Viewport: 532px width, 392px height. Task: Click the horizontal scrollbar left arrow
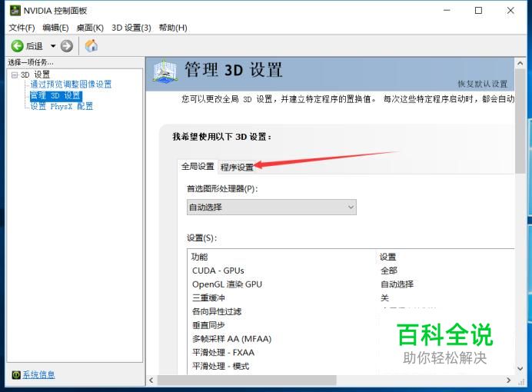(x=151, y=380)
